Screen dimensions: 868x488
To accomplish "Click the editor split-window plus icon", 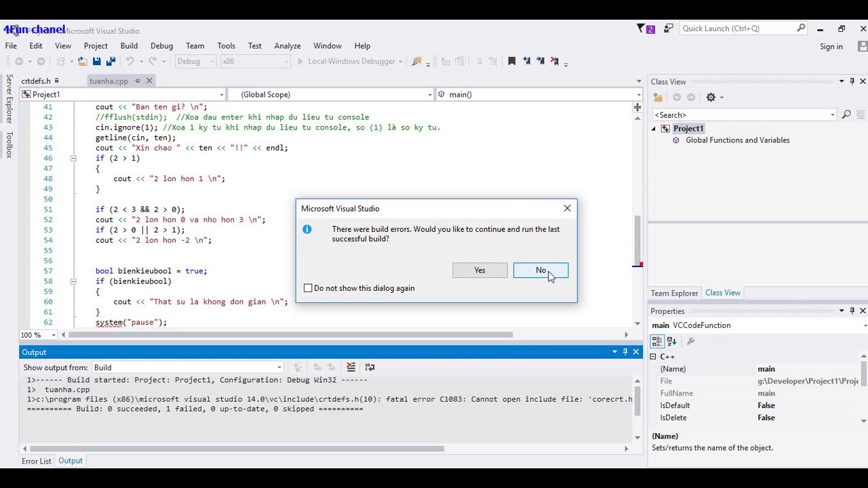I will pyautogui.click(x=637, y=107).
